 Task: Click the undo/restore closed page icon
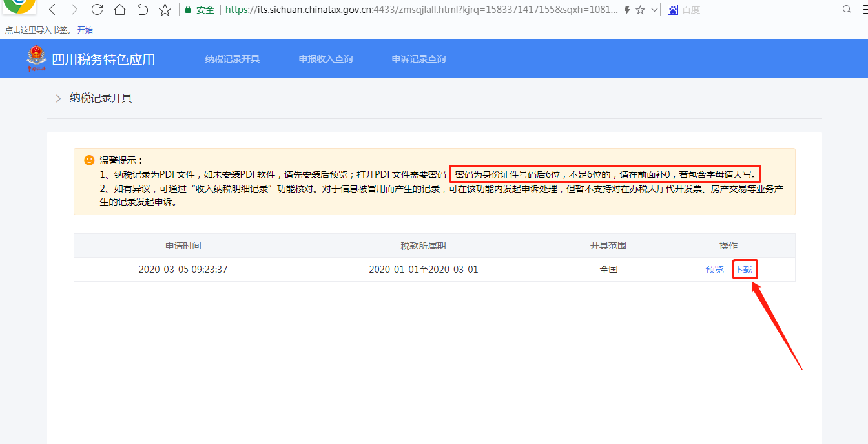(x=143, y=10)
